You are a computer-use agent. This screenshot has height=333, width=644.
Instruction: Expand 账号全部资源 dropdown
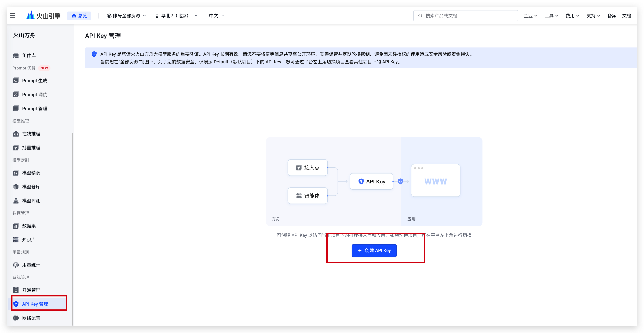[126, 16]
